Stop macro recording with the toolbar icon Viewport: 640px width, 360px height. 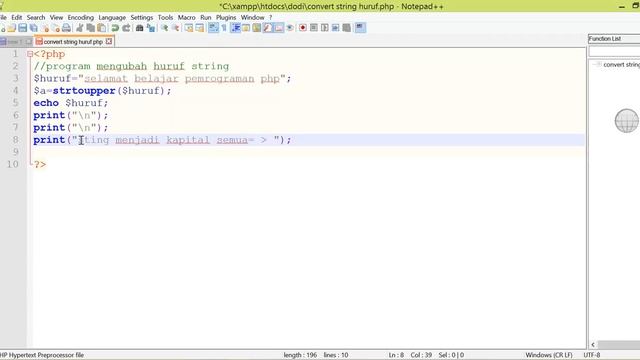313,28
